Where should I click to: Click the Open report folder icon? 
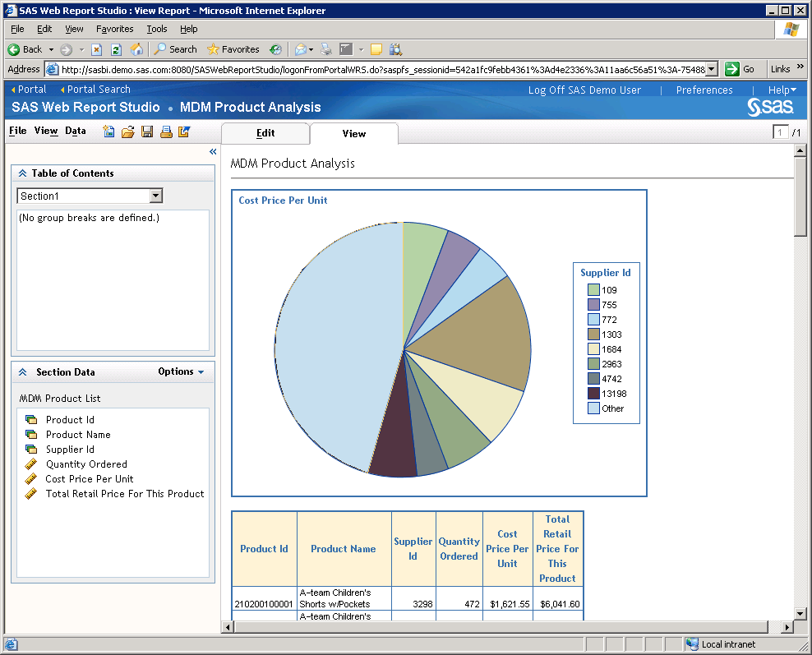tap(127, 131)
